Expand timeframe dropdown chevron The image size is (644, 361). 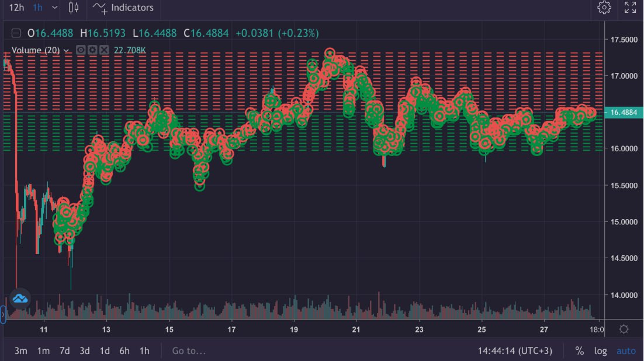click(x=54, y=8)
